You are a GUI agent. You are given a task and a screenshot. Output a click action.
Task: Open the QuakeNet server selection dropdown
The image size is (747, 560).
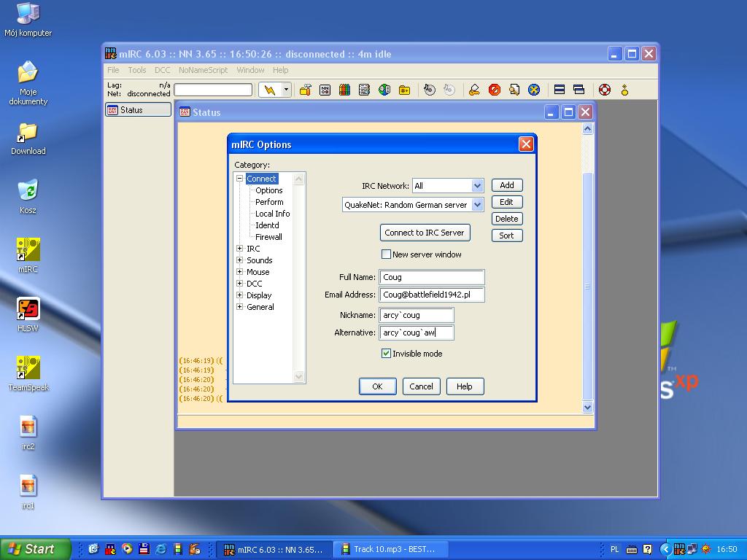[x=477, y=205]
